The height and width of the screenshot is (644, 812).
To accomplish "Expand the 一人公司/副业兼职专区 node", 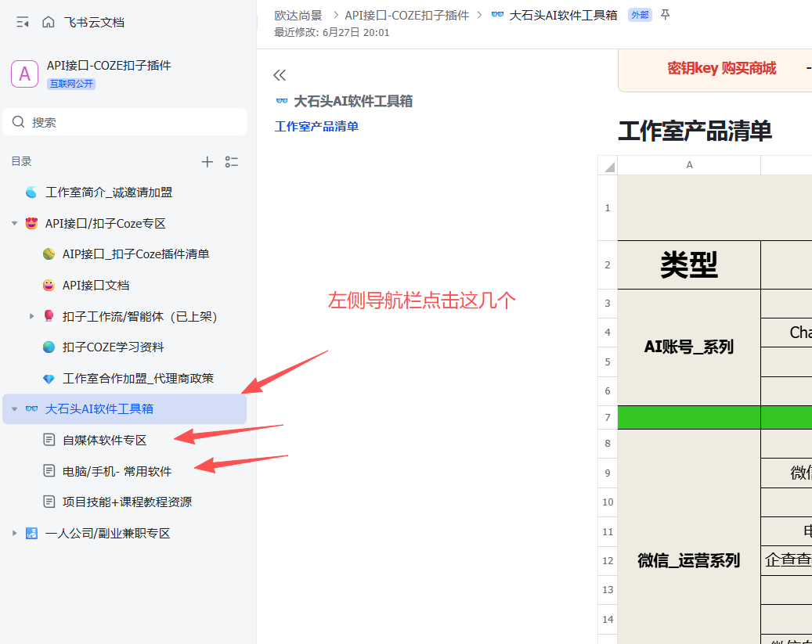I will (14, 534).
